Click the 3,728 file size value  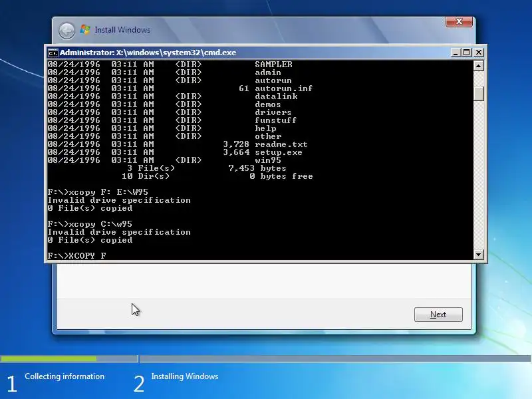tap(236, 144)
